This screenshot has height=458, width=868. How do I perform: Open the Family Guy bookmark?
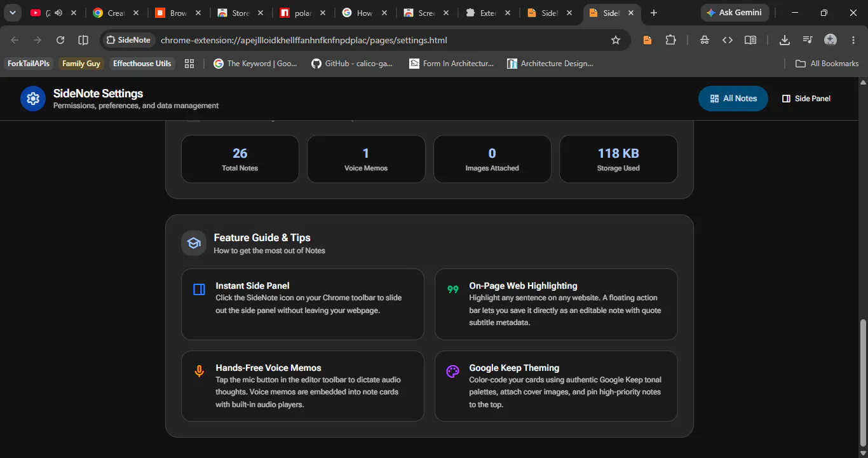[81, 64]
